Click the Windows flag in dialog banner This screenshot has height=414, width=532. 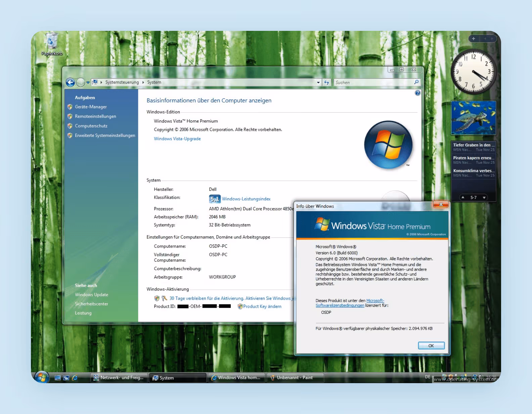click(322, 224)
